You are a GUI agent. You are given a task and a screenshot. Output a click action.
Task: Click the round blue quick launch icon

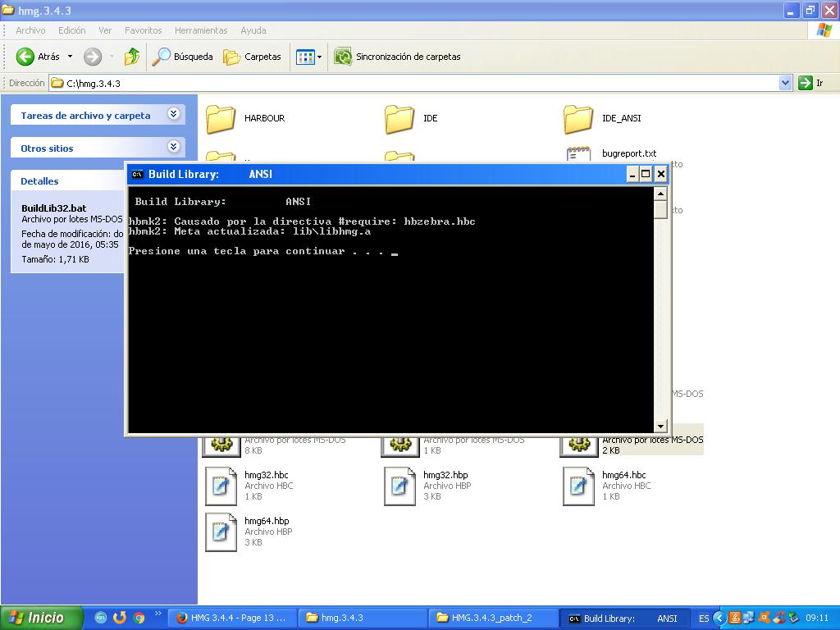101,618
